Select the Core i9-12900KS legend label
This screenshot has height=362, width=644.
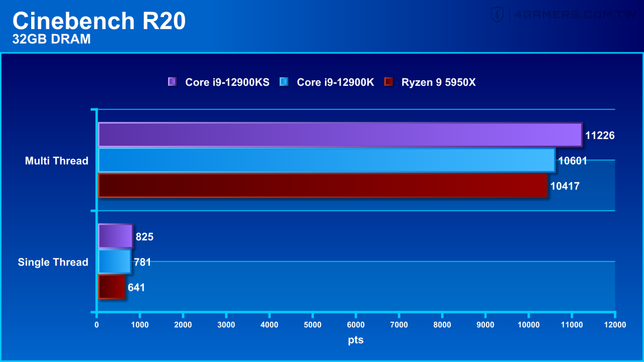click(x=227, y=82)
